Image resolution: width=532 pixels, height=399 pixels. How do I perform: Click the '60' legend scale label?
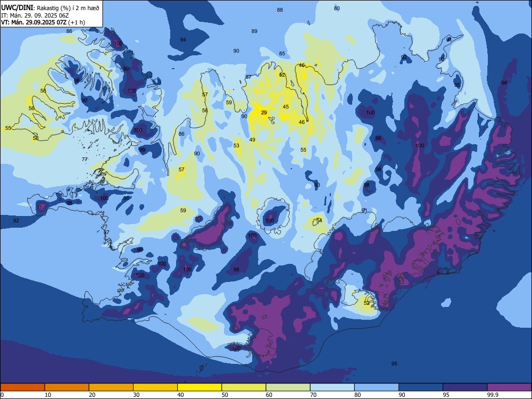coord(269,395)
